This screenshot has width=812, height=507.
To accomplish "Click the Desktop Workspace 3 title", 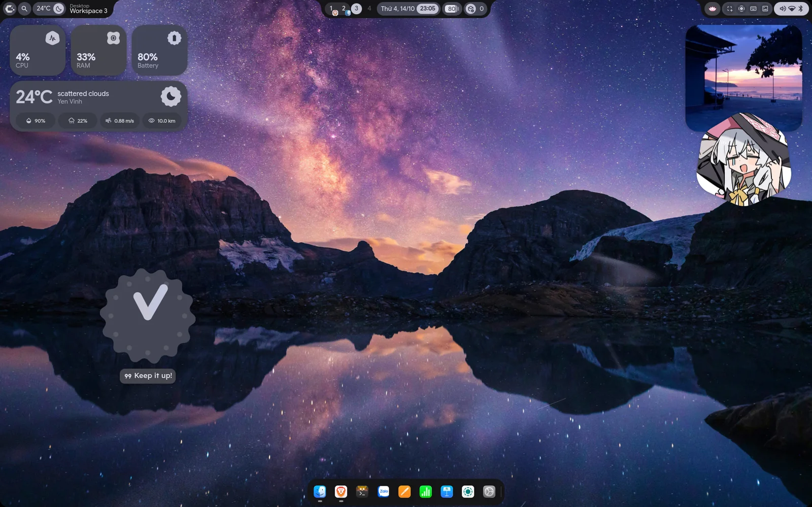I will (88, 9).
